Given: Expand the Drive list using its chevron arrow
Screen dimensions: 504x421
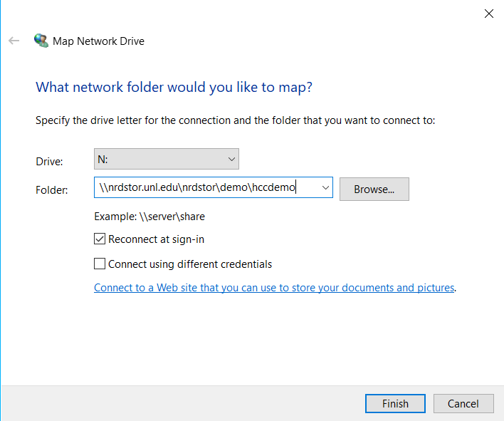Looking at the screenshot, I should click(x=231, y=159).
